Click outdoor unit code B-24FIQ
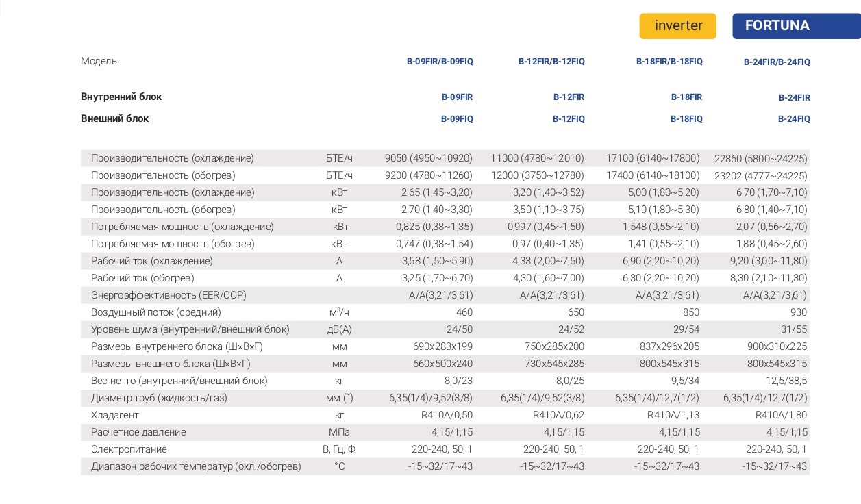Screen dimensions: 861x504 (794, 118)
